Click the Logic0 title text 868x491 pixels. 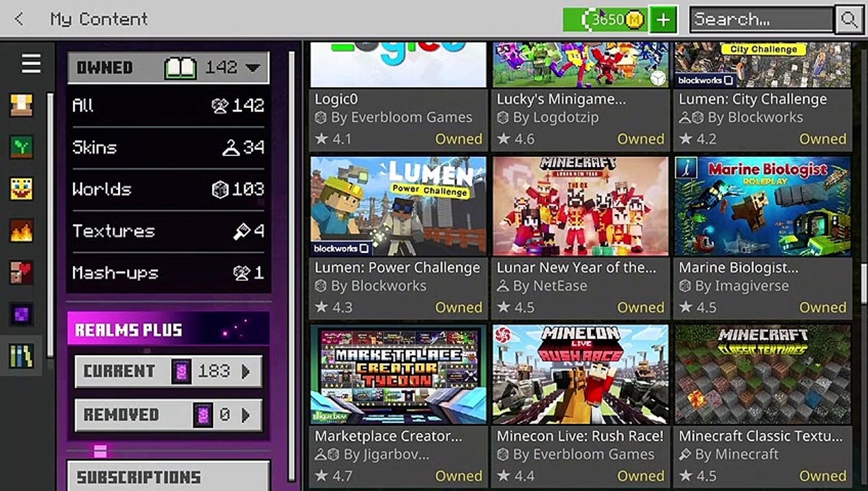pos(336,99)
